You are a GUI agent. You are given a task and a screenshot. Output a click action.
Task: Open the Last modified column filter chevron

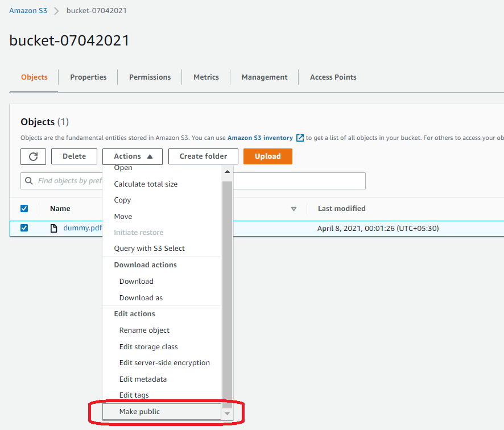pyautogui.click(x=294, y=208)
